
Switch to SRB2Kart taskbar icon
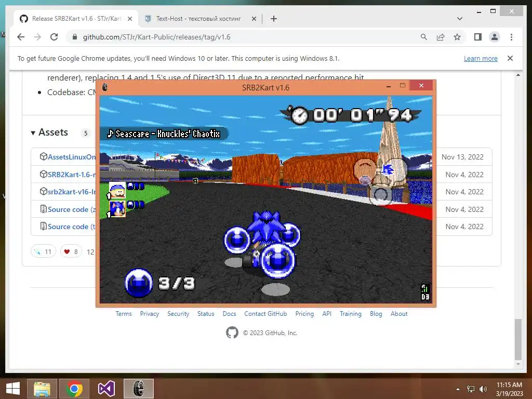click(x=138, y=389)
